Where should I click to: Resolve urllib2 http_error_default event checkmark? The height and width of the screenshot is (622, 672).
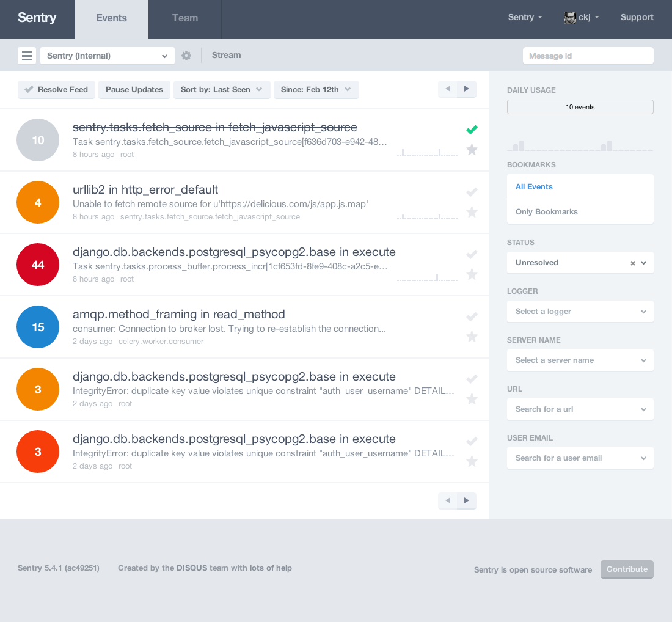point(472,192)
